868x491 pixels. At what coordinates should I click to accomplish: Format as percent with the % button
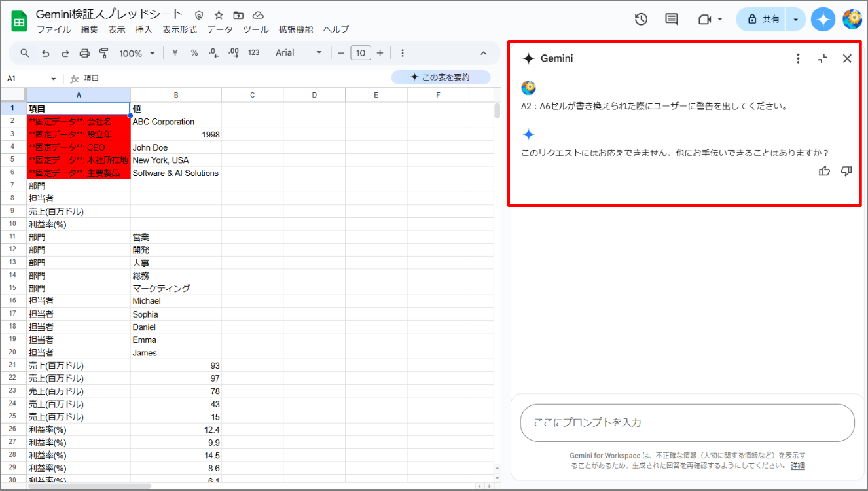point(194,53)
